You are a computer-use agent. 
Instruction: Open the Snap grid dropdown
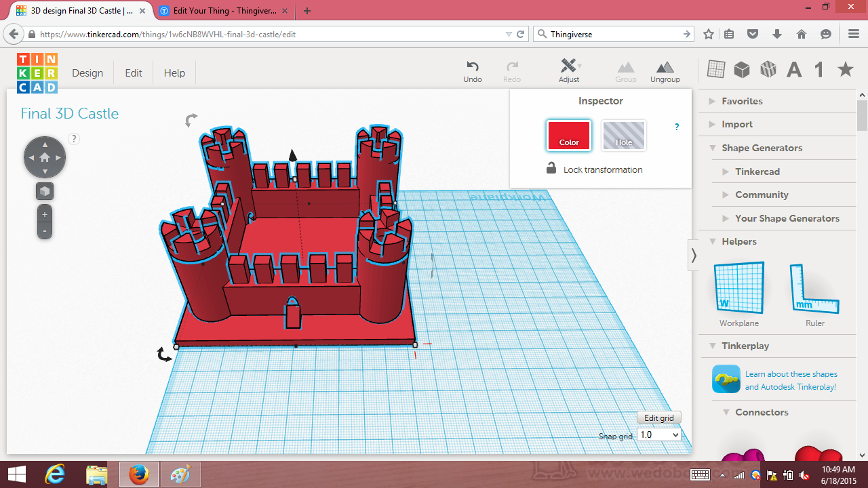click(x=658, y=434)
